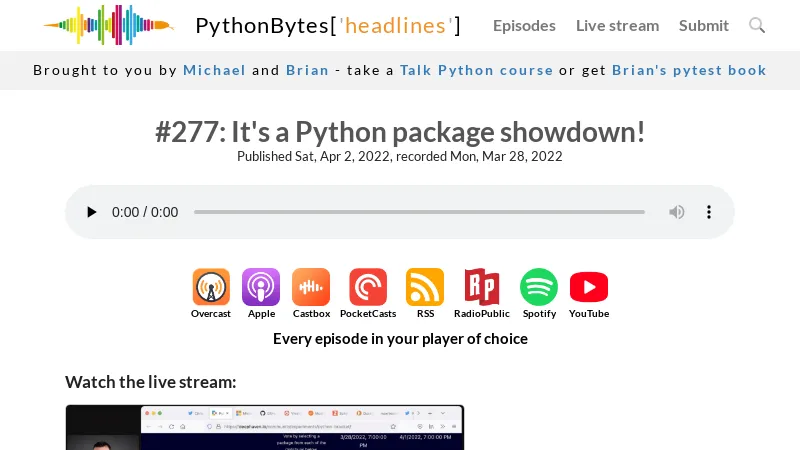Open the Live stream menu item
This screenshot has width=800, height=450.
coord(617,26)
